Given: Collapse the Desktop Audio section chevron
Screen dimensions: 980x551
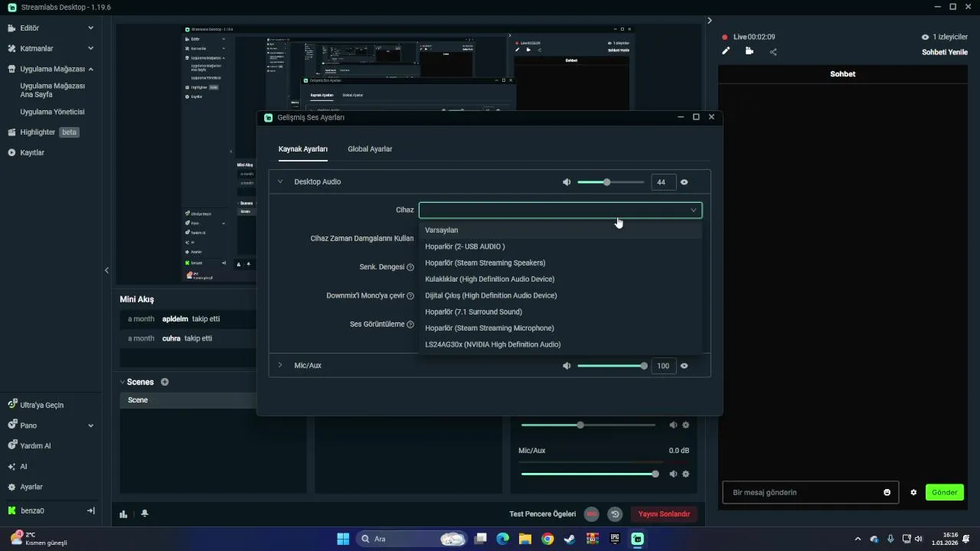Looking at the screenshot, I should [x=280, y=181].
